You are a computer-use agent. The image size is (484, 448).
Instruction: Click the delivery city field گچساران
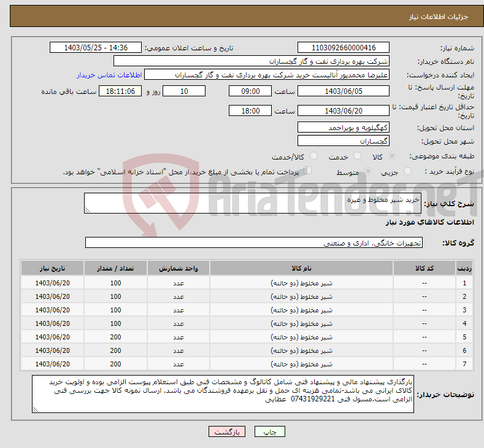pos(344,141)
